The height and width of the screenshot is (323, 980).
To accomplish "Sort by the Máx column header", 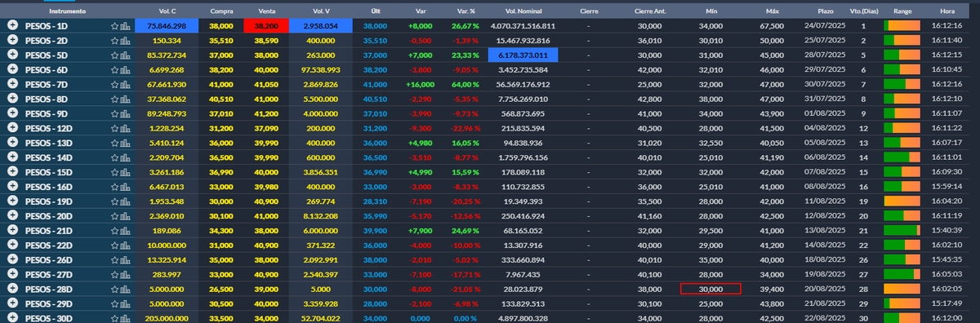I will pos(773,11).
